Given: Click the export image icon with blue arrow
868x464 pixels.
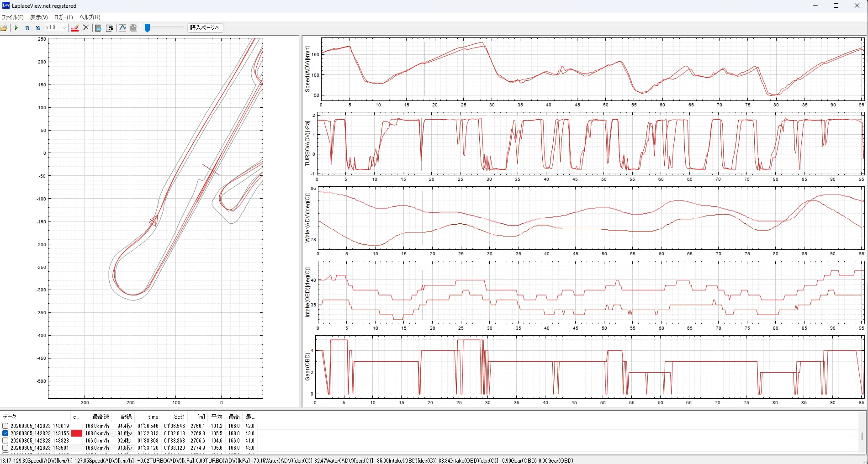Looking at the screenshot, I should (x=98, y=28).
